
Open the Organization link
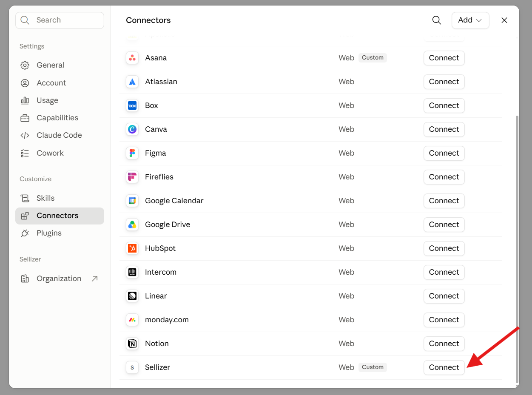click(x=60, y=278)
